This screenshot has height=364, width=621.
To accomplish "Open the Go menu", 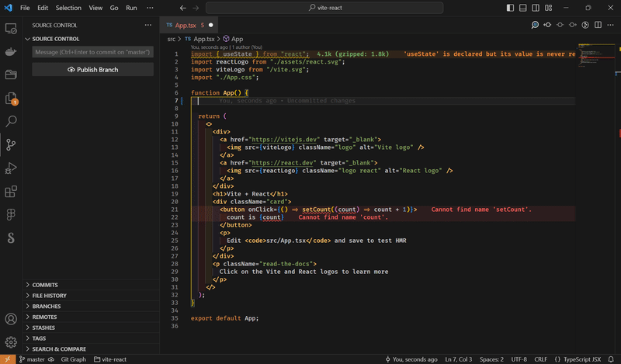I will coord(114,8).
